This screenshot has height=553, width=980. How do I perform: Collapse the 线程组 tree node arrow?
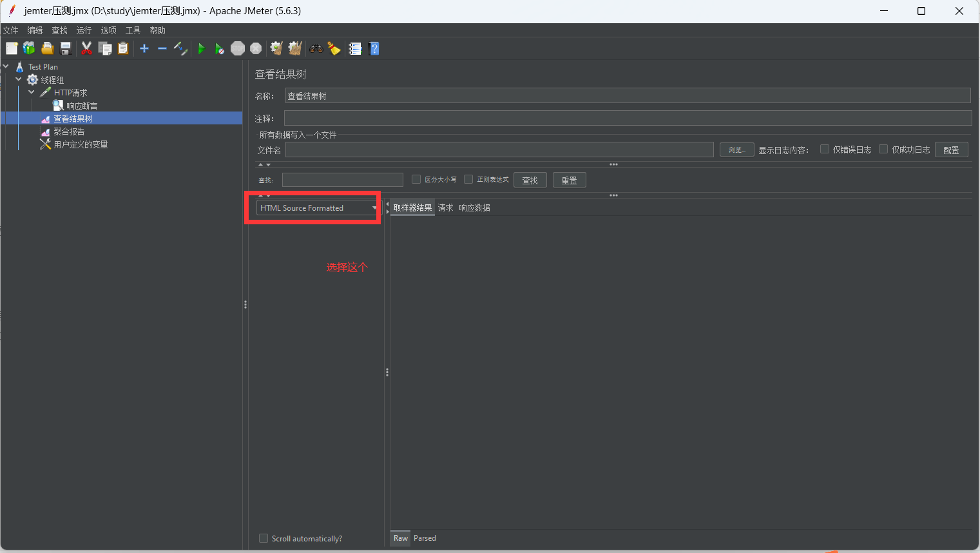[19, 79]
